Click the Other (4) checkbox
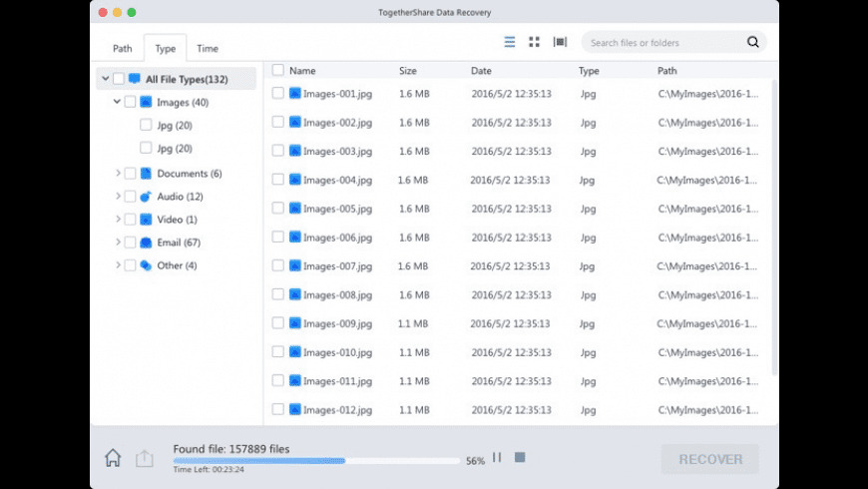The height and width of the screenshot is (489, 868). click(x=130, y=265)
